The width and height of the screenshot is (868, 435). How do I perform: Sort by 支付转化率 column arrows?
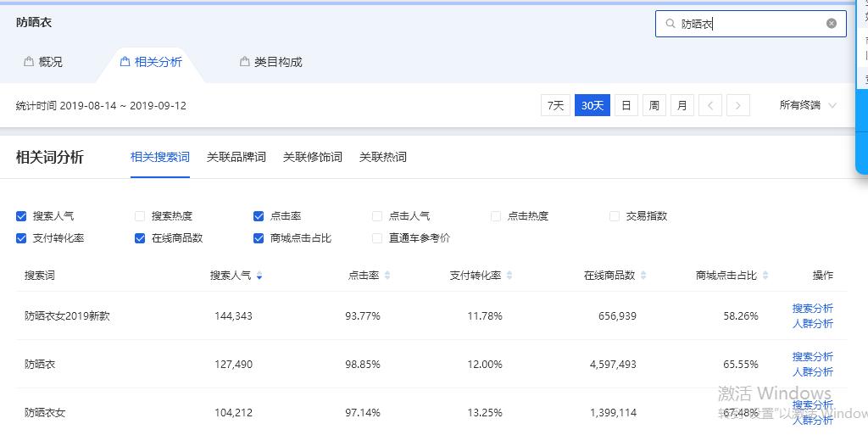pos(509,275)
